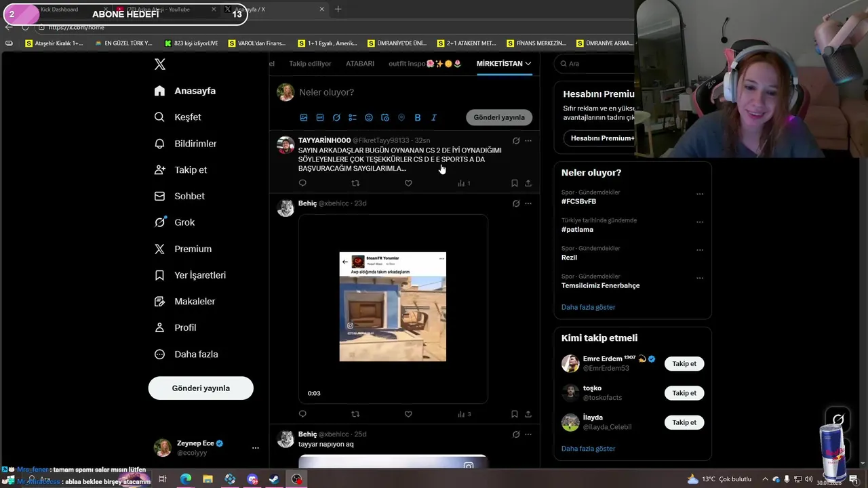Open Premium in the sidebar
Screen dimensions: 868x488
click(x=182, y=249)
